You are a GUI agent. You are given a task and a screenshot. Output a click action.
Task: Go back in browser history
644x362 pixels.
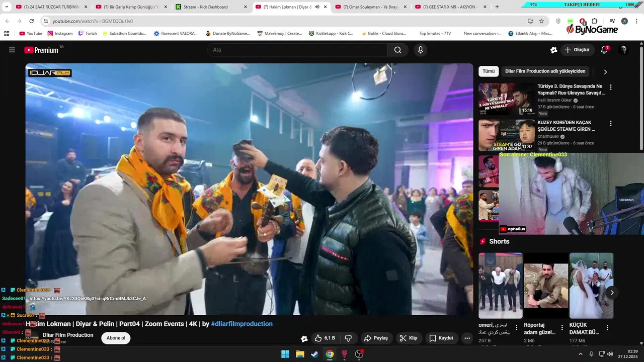(7, 21)
